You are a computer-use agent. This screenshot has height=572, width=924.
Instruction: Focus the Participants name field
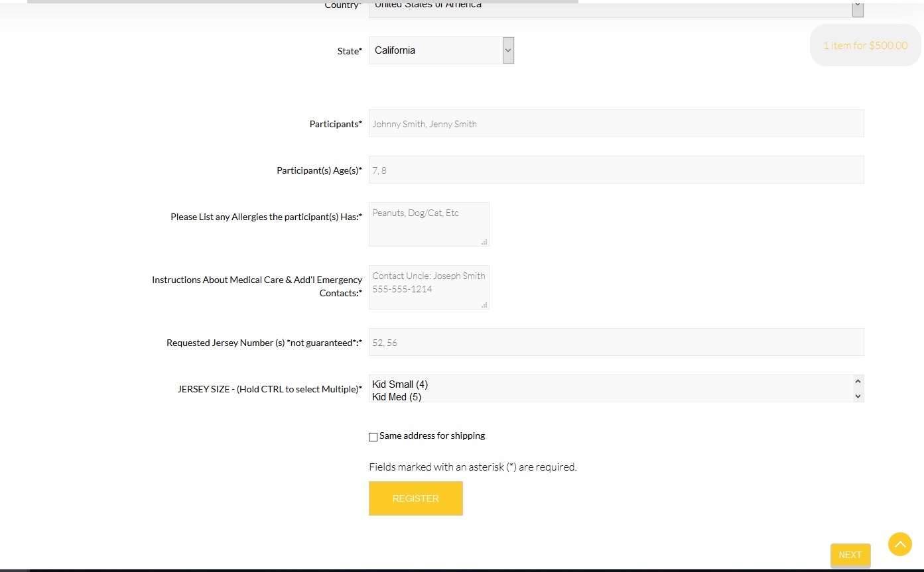616,124
